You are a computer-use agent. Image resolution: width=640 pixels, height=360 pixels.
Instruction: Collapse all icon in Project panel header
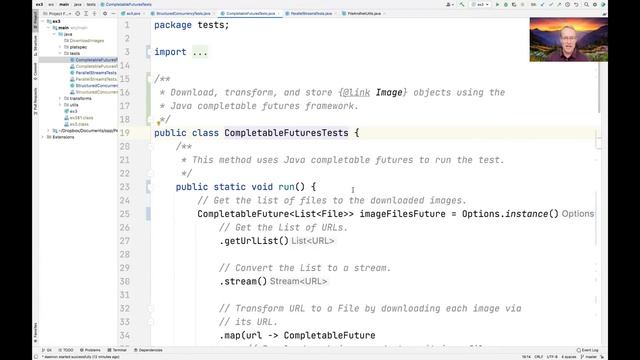(94, 13)
